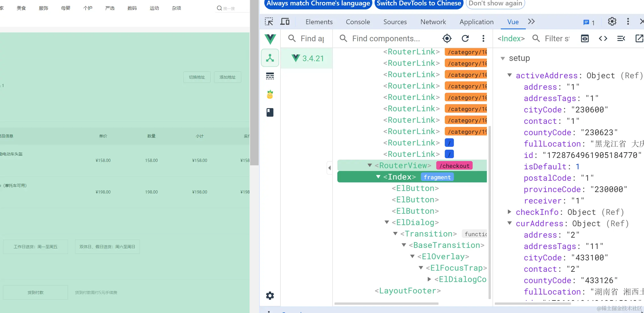Expand the checkInfo object
Viewport: 644px width, 313px height.
[510, 212]
